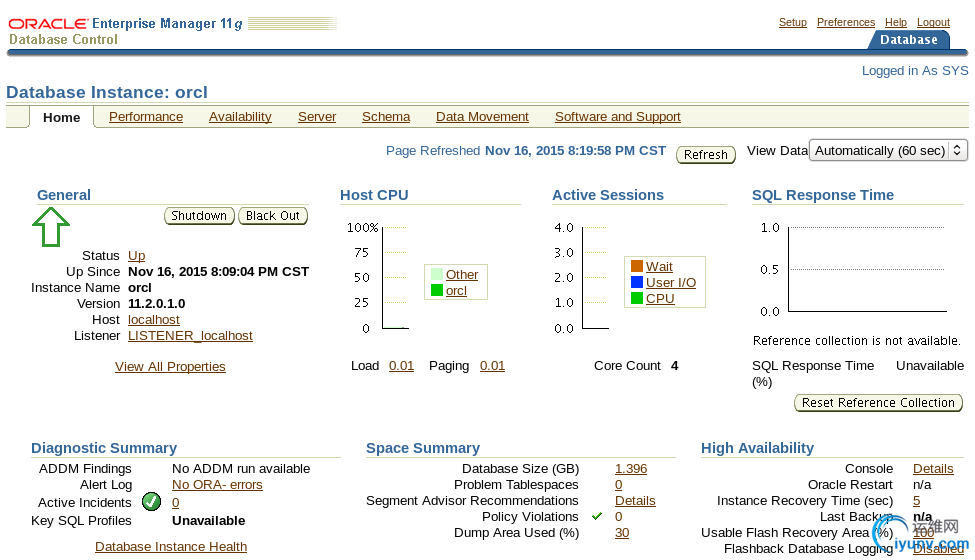
Task: Click the Active Incidents 0 link
Action: [x=175, y=502]
